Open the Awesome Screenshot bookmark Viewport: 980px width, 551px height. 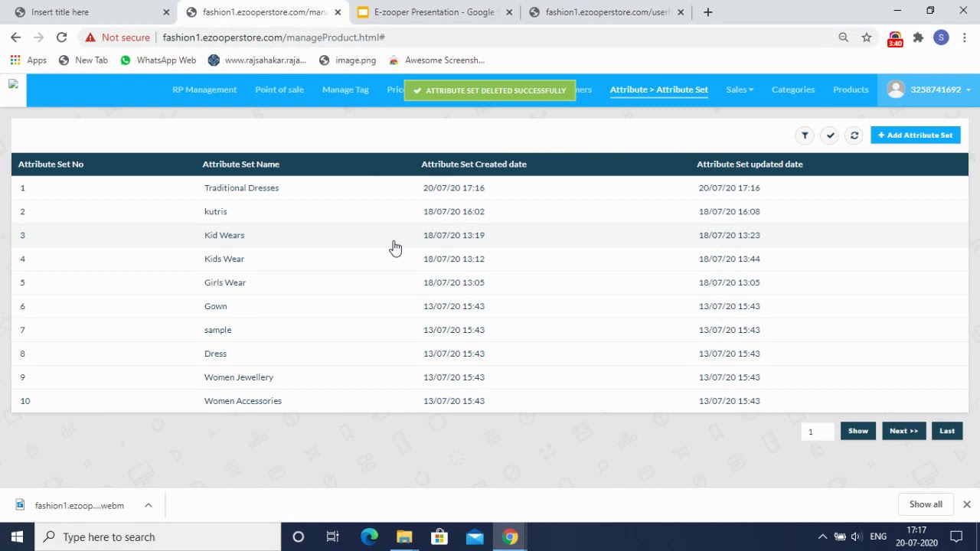436,60
